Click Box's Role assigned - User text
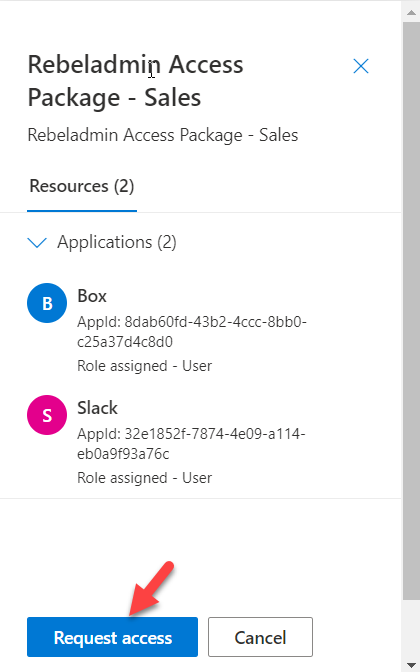 (x=144, y=366)
